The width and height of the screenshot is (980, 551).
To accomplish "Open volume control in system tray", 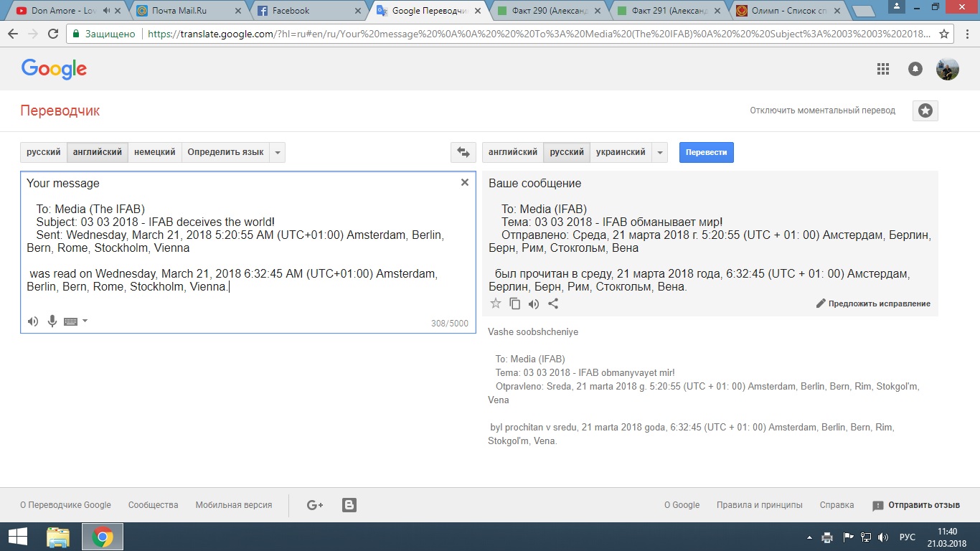I will tap(883, 537).
